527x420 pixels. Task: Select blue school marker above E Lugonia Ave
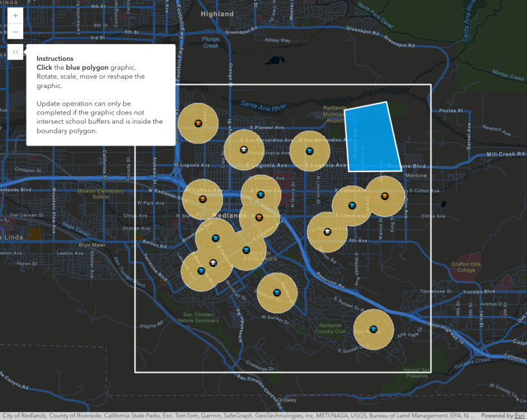[309, 151]
